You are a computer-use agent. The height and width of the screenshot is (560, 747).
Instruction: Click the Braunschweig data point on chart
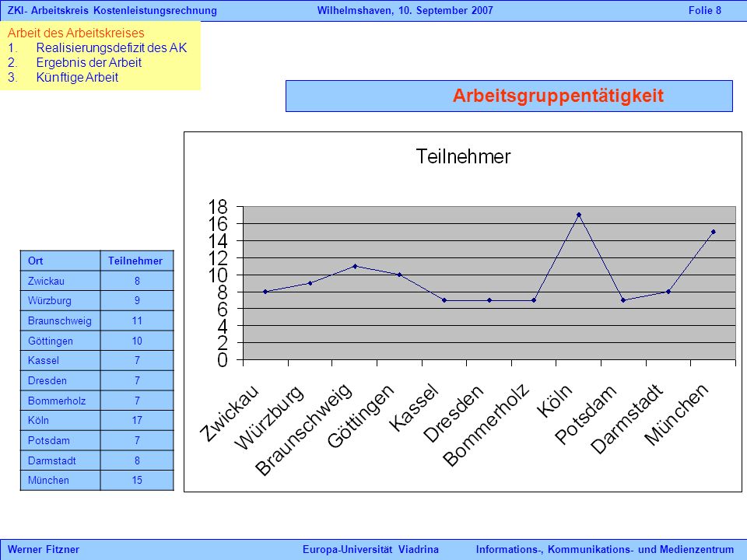355,266
